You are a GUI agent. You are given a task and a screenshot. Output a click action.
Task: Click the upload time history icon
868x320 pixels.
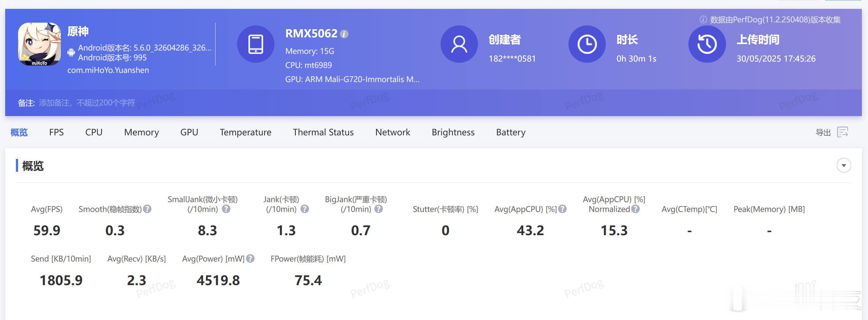coord(706,44)
